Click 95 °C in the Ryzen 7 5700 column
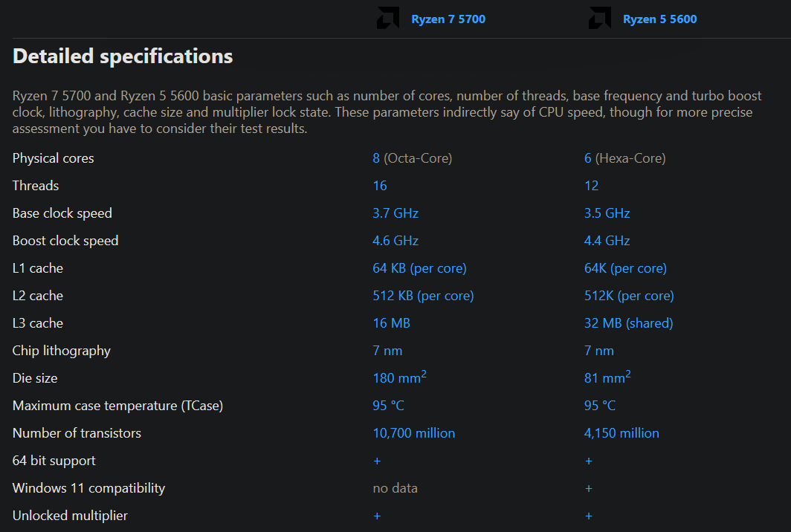 tap(388, 406)
